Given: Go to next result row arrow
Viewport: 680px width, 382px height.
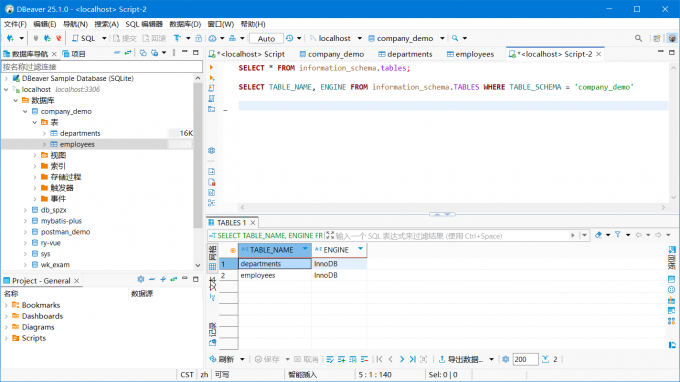Looking at the screenshot, I should point(402,359).
